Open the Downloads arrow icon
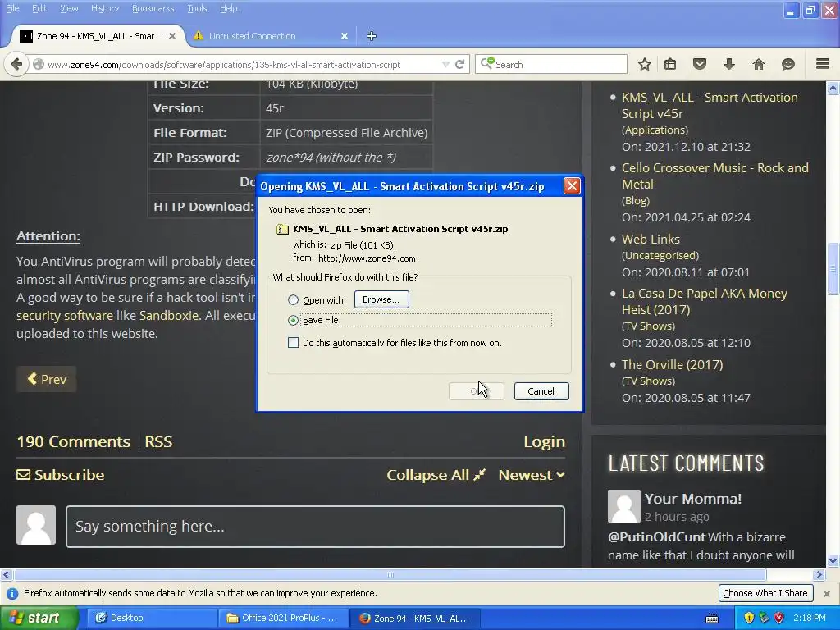Viewport: 840px width, 630px height. 729,64
